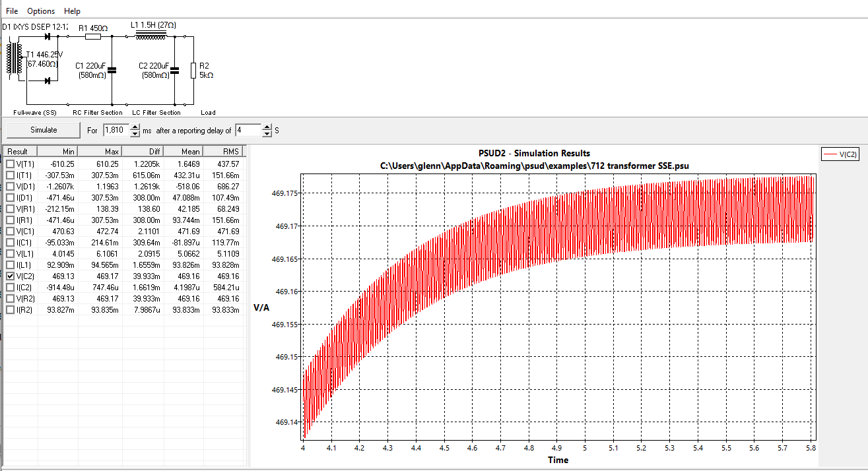Toggle the V(L1) checkbox
The height and width of the screenshot is (471, 868).
pyautogui.click(x=10, y=253)
